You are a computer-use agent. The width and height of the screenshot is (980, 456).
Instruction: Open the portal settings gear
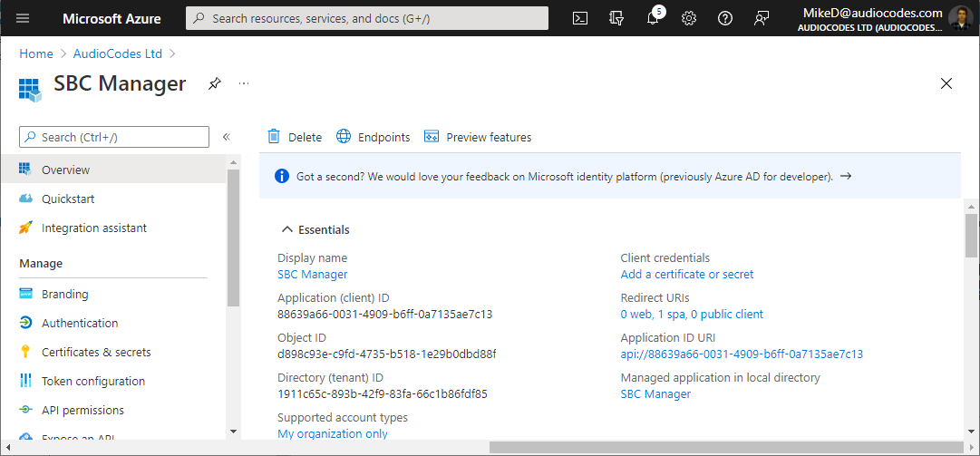point(689,18)
